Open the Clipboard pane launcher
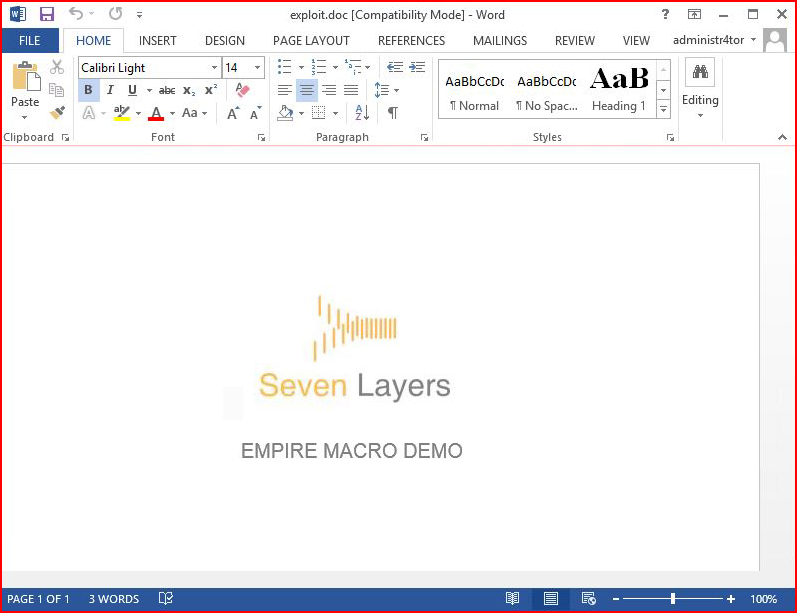This screenshot has height=613, width=797. [x=66, y=137]
